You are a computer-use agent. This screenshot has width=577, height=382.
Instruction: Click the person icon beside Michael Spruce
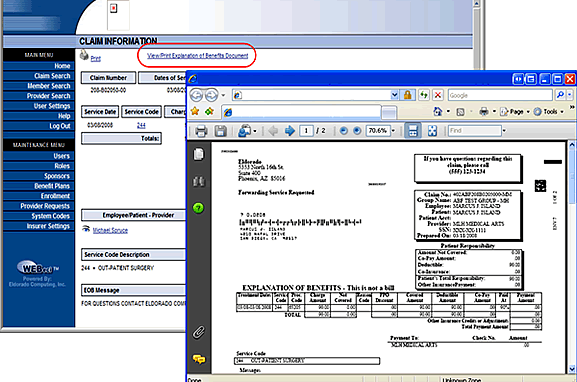point(86,229)
